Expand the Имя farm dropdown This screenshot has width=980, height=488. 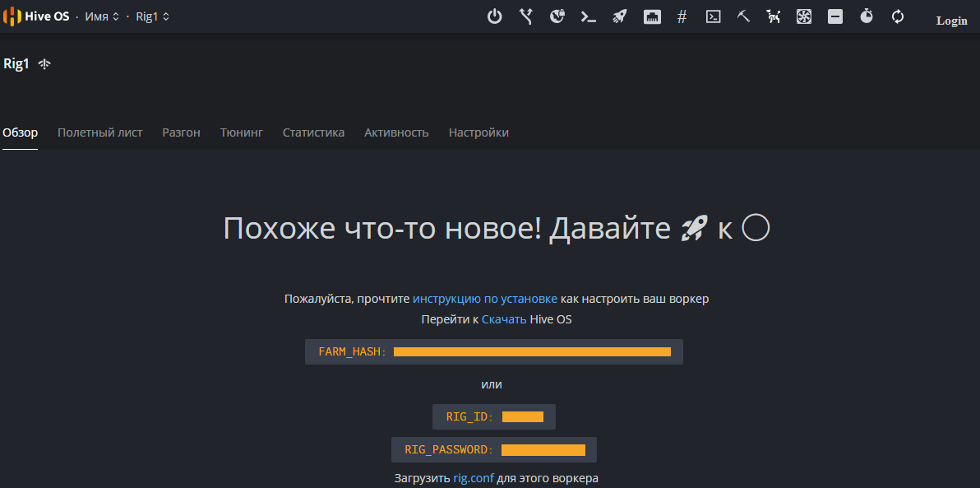102,16
